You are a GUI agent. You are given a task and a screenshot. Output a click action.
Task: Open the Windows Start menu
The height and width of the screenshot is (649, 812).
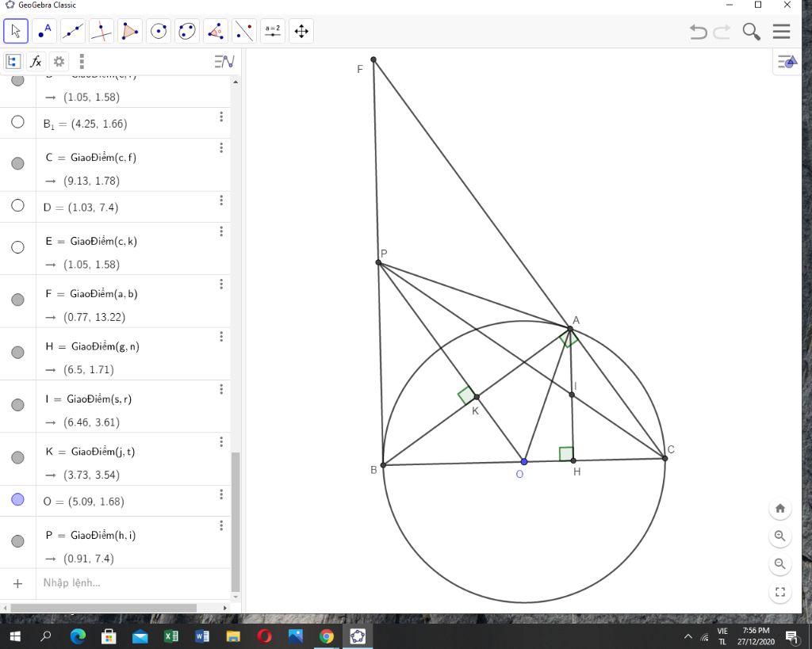click(15, 636)
